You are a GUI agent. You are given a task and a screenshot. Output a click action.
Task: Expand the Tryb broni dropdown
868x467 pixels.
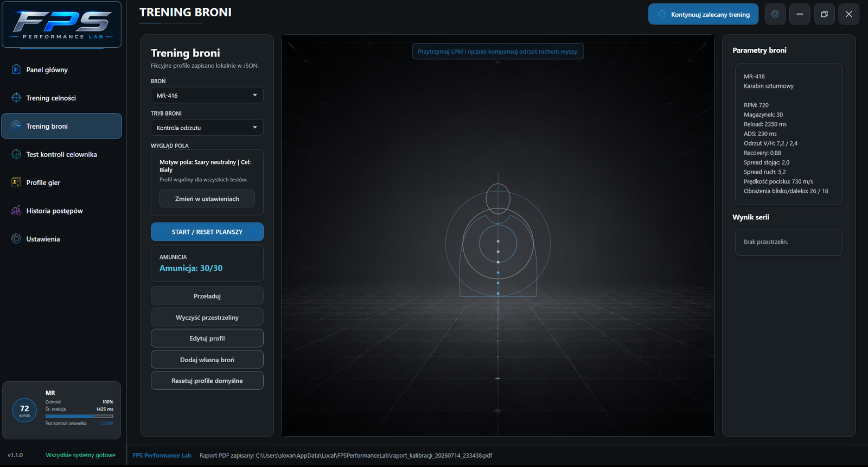tap(207, 128)
